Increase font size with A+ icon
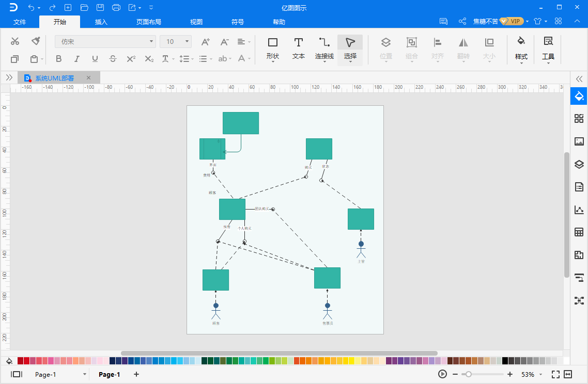Image resolution: width=588 pixels, height=384 pixels. click(206, 42)
